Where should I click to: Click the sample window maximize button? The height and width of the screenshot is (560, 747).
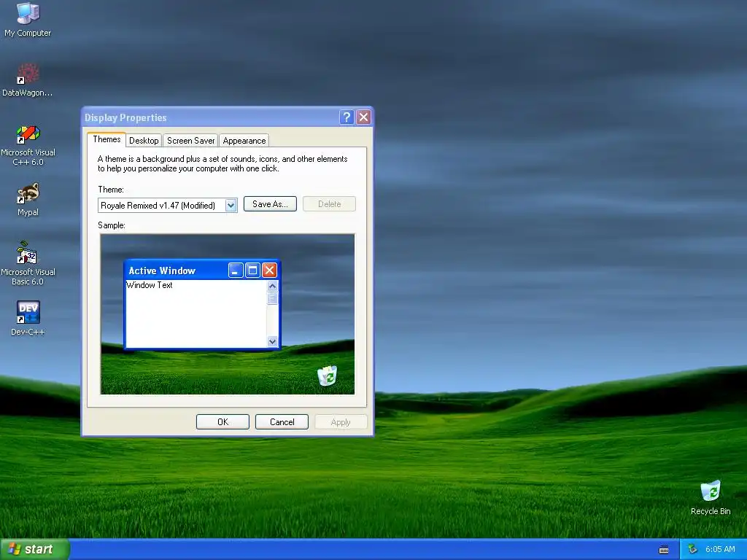pos(252,271)
